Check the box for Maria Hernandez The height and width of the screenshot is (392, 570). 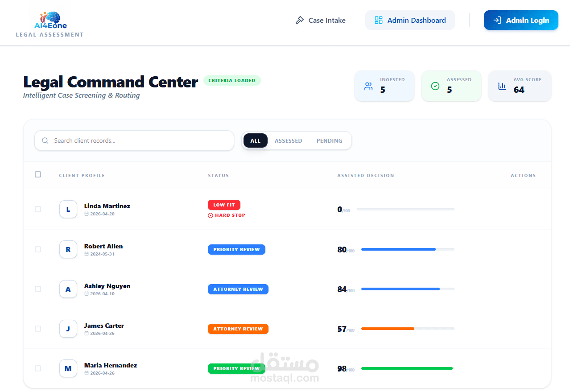pos(38,368)
